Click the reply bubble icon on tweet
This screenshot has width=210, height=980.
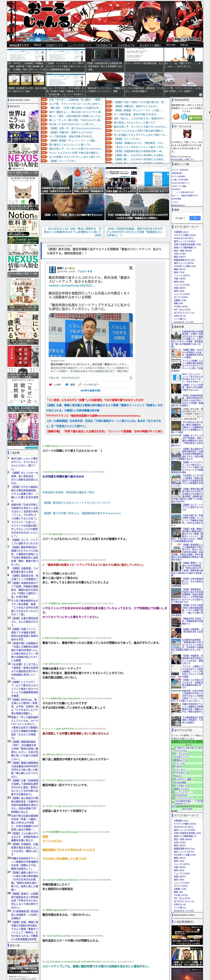67,385
